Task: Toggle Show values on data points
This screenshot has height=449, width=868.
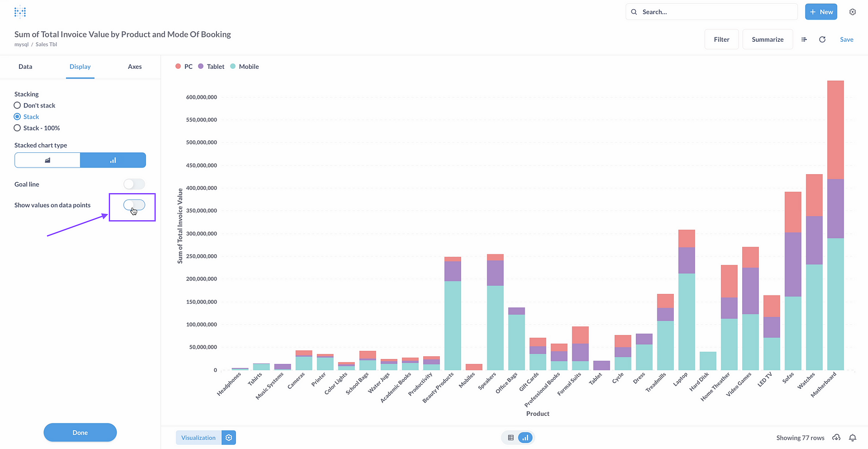Action: [134, 205]
